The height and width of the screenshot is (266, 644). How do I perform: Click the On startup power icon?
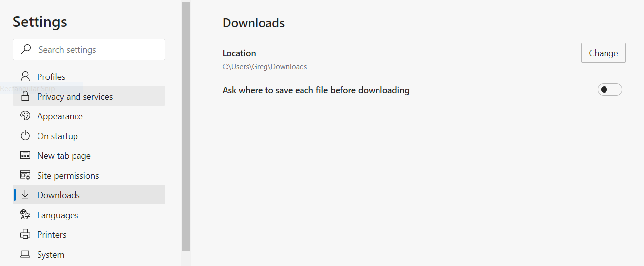pos(25,136)
